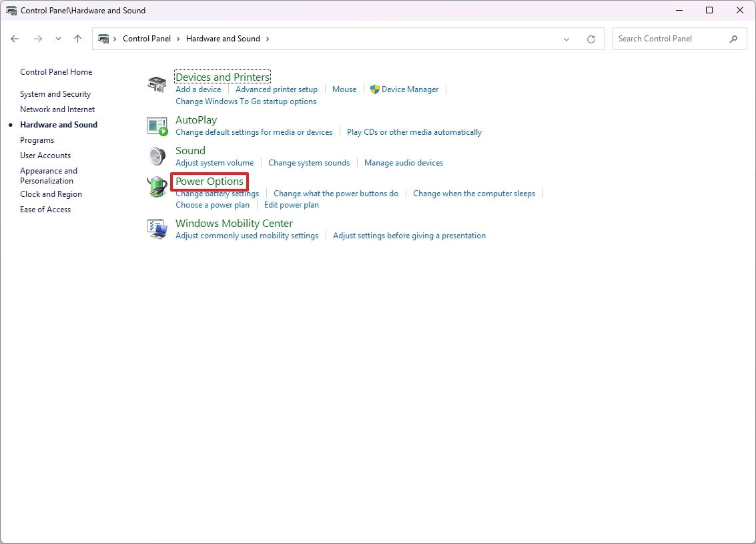The height and width of the screenshot is (544, 756).
Task: Open the recent locations chevron beside forward arrow
Action: (x=58, y=39)
